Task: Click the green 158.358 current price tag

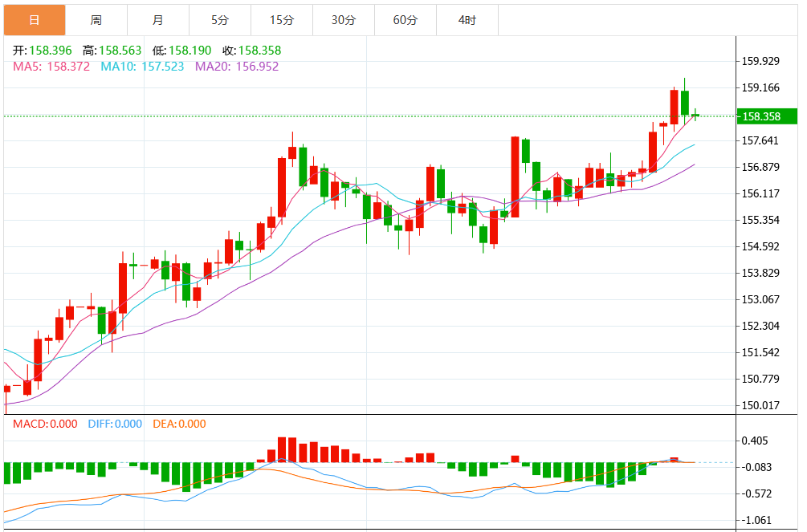Action: 768,117
